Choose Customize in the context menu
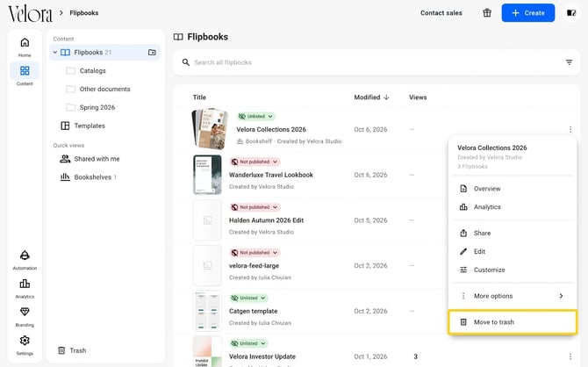Image resolution: width=588 pixels, height=367 pixels. pyautogui.click(x=513, y=270)
